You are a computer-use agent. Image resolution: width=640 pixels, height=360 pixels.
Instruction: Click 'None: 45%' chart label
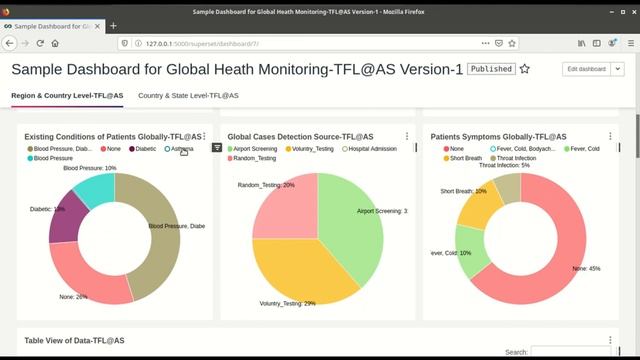[x=586, y=269]
